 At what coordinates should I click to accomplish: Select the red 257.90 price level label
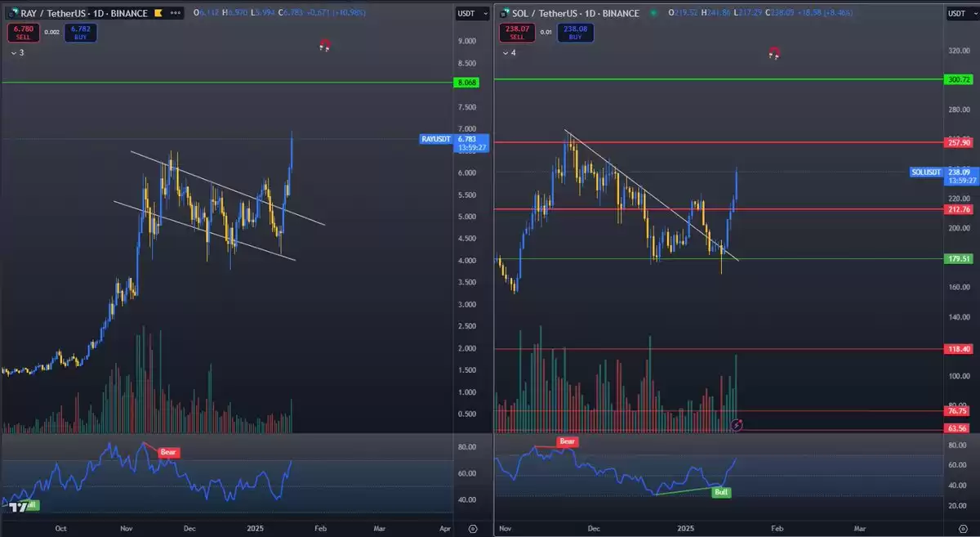pyautogui.click(x=960, y=142)
